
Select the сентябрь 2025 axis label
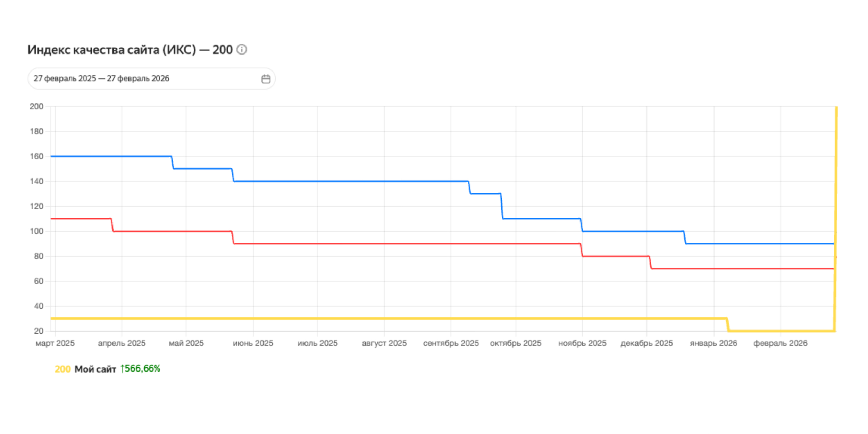click(x=451, y=343)
